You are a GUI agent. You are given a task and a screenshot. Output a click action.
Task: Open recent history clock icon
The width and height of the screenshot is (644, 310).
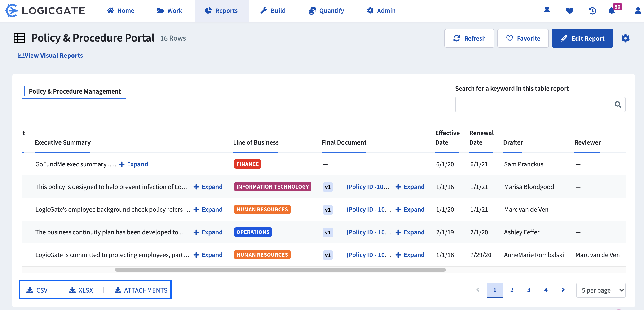(592, 11)
